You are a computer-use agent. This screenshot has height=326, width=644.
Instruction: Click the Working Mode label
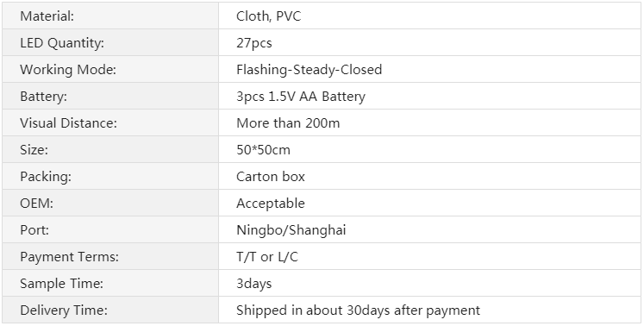coord(68,70)
